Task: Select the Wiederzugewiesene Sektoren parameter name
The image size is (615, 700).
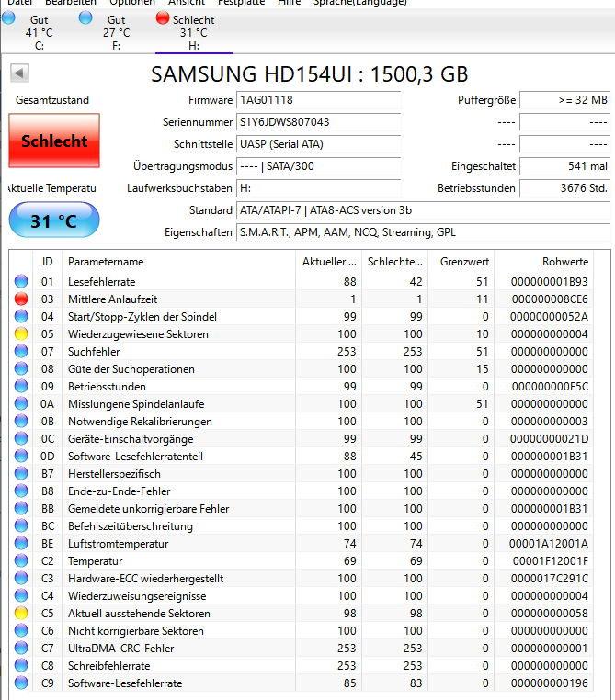Action: tap(138, 334)
